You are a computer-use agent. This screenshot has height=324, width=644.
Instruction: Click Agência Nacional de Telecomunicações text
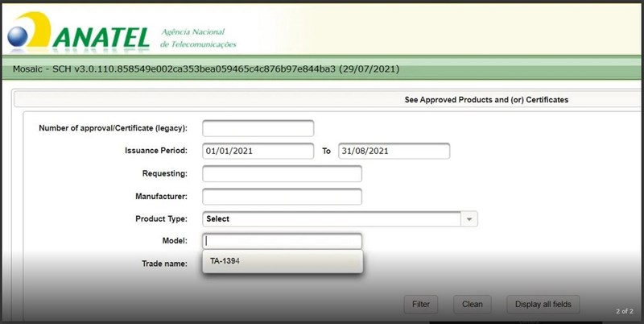199,38
